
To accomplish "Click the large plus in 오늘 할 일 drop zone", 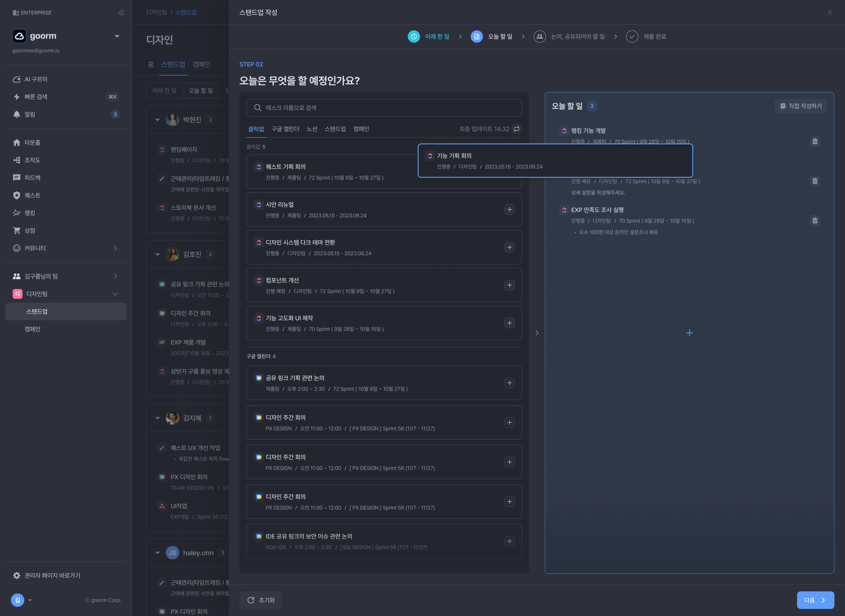I will tap(689, 333).
